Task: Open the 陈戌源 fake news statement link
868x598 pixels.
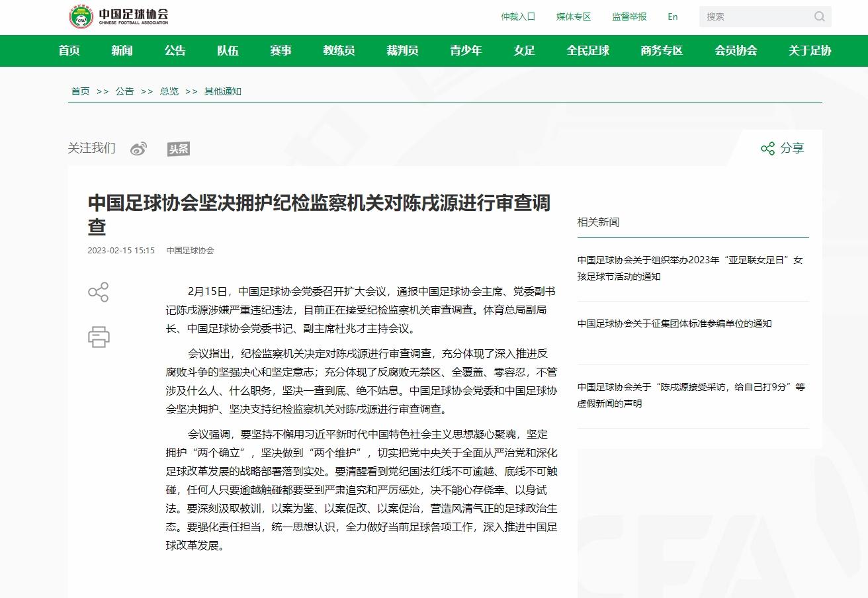Action: tap(691, 395)
